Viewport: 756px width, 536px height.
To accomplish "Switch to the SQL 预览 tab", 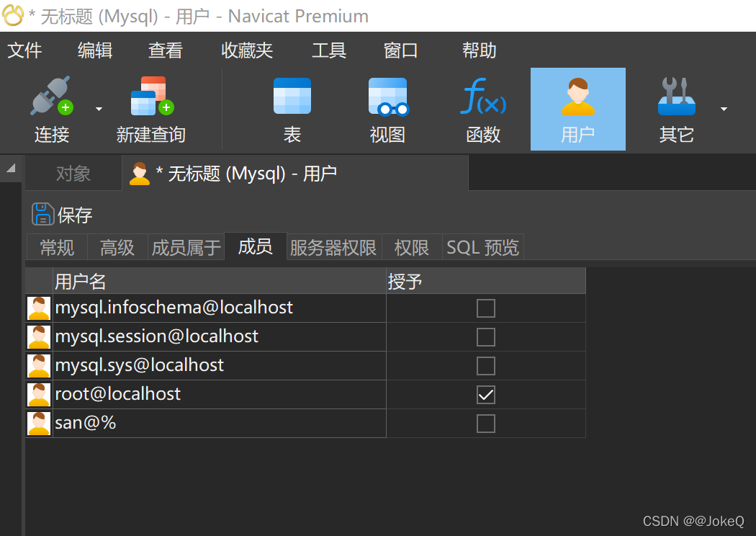I will [482, 248].
